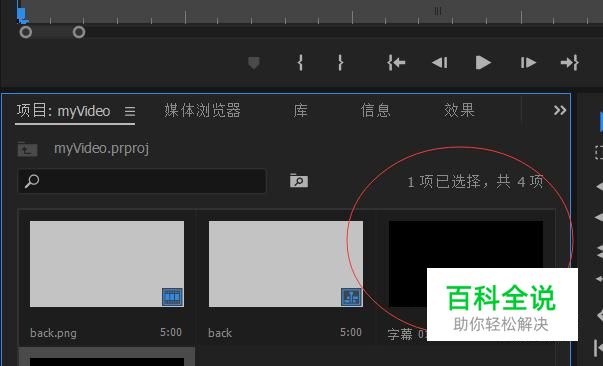Click the sequence badge on back thumbnail

point(351,297)
